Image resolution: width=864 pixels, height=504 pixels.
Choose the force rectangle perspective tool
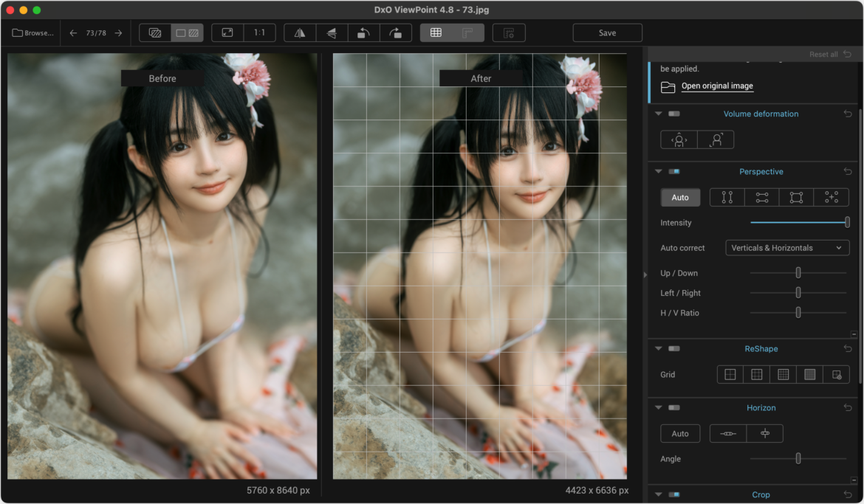tap(796, 197)
